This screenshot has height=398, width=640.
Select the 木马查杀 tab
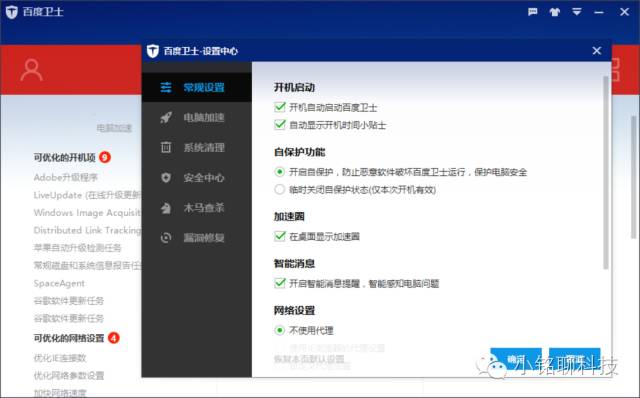click(197, 207)
